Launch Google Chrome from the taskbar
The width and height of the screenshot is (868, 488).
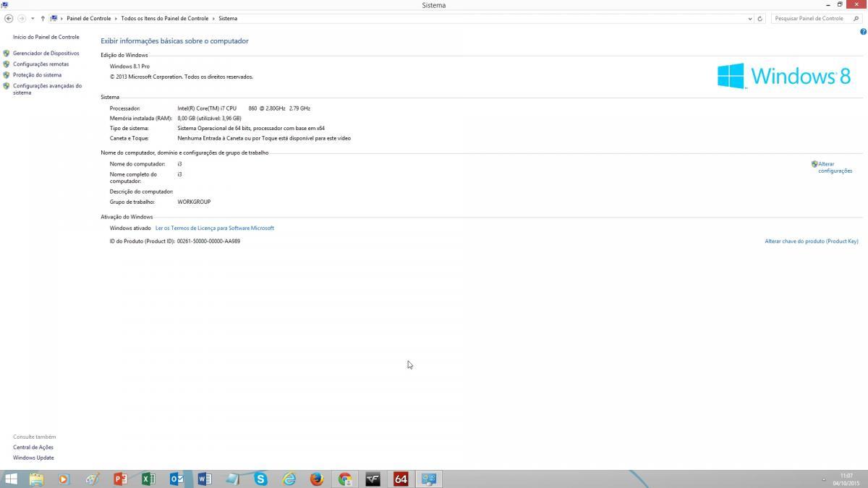pyautogui.click(x=345, y=479)
